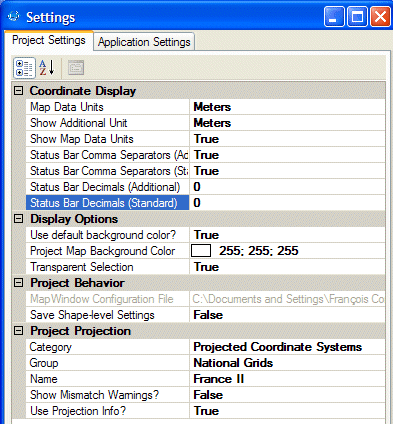Edit the Status Bar Decimals (Additional) value
The height and width of the screenshot is (424, 393).
pyautogui.click(x=287, y=187)
